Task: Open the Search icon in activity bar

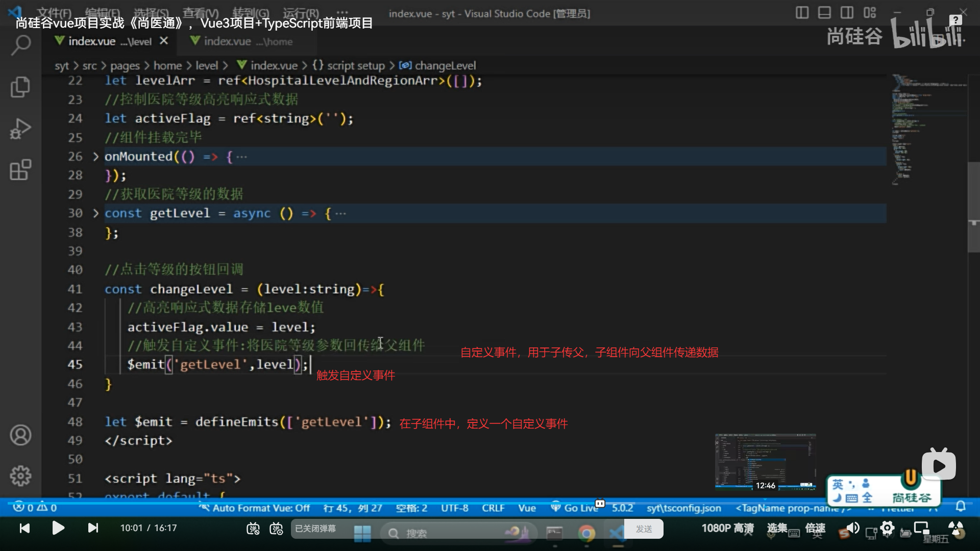Action: coord(20,46)
